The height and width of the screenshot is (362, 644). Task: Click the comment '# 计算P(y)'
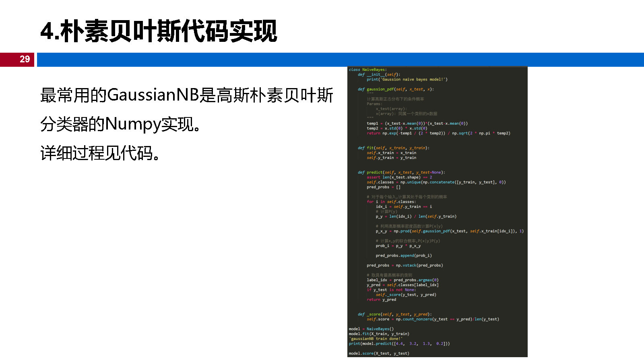tap(386, 212)
